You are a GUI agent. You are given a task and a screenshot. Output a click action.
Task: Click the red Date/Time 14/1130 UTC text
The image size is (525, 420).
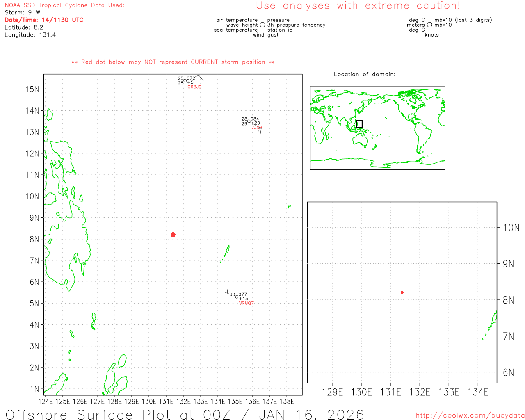pyautogui.click(x=44, y=20)
